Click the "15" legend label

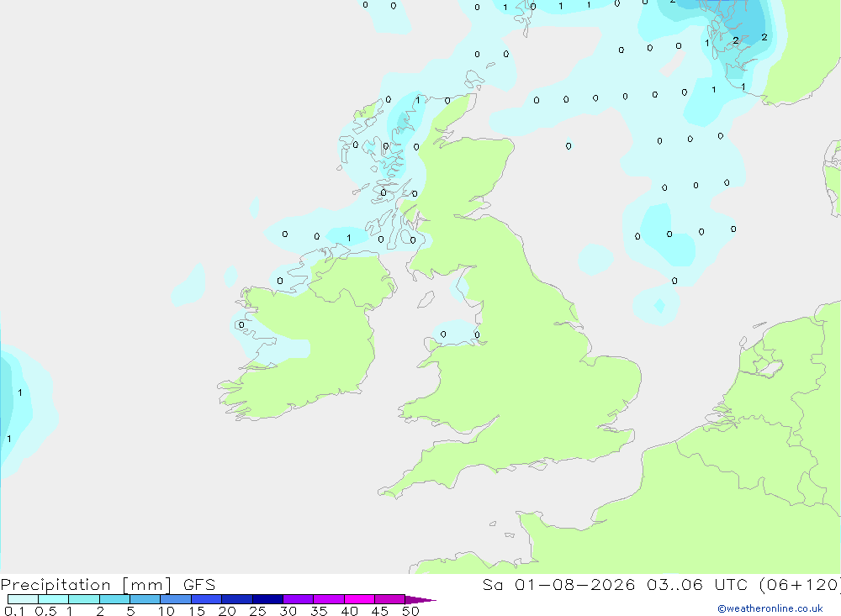[197, 611]
